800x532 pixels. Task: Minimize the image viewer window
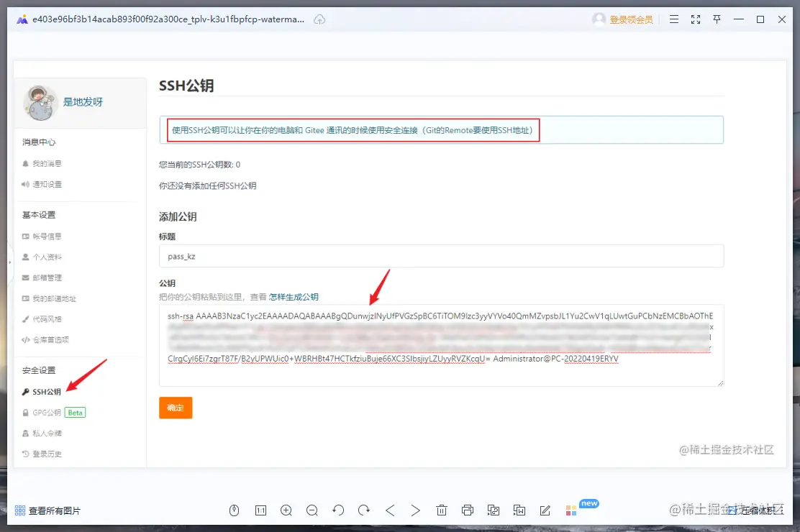click(x=739, y=19)
